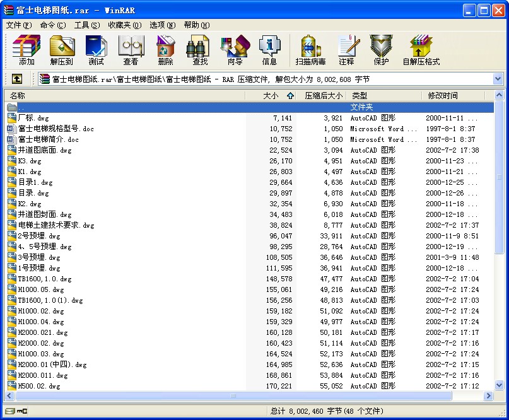Click the DWG icon of K3.dwg
The width and height of the screenshot is (509, 420).
12,161
